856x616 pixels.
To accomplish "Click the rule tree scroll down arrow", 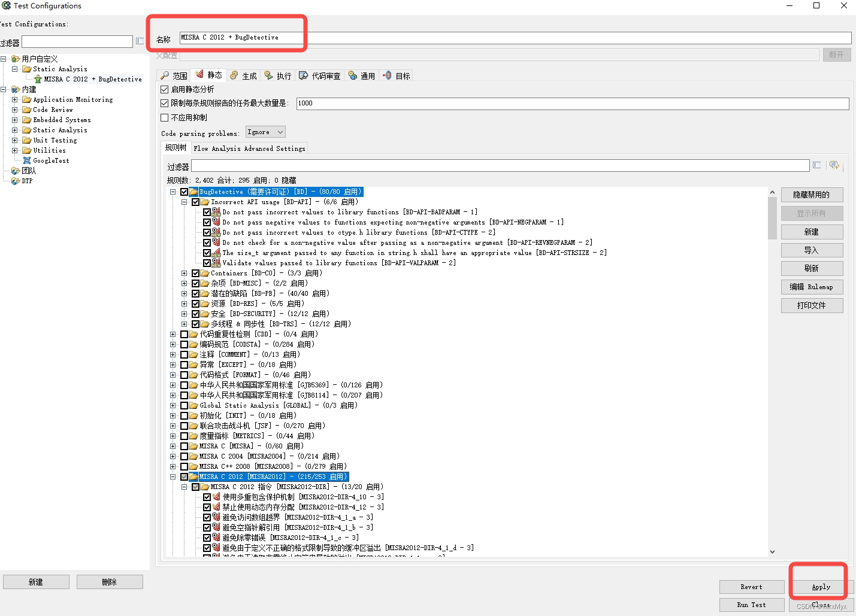I will pos(772,551).
